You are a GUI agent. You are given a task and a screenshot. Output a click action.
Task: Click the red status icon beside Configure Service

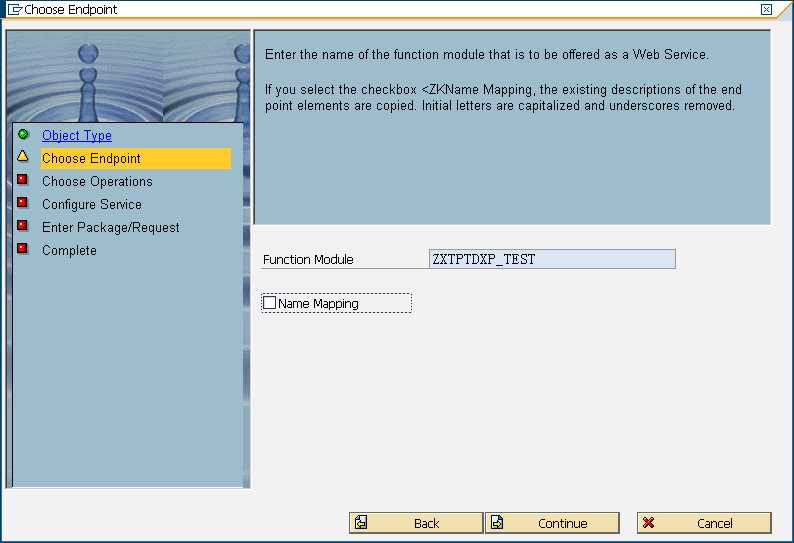point(22,202)
